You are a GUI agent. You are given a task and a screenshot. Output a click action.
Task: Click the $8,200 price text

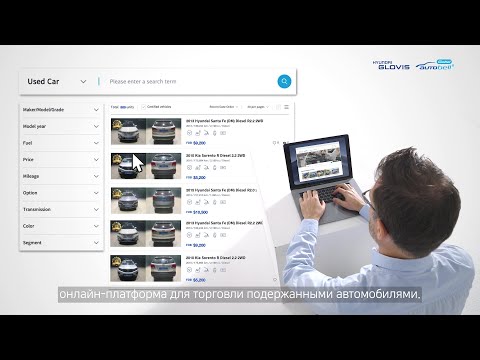199,178
